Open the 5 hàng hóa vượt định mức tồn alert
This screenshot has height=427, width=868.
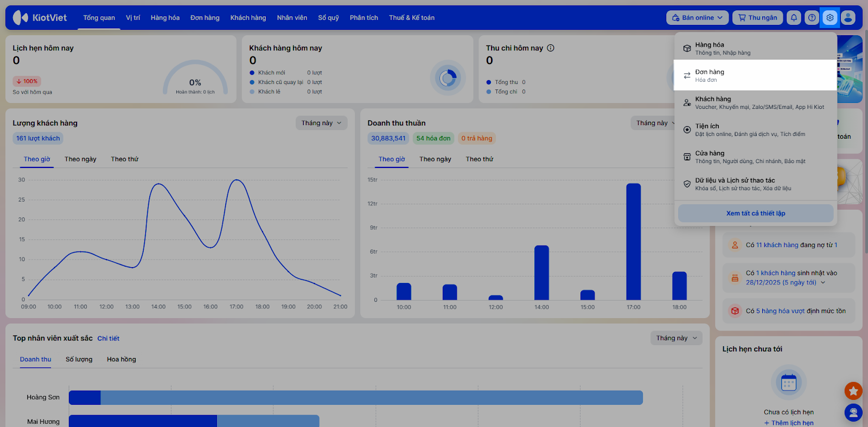789,311
